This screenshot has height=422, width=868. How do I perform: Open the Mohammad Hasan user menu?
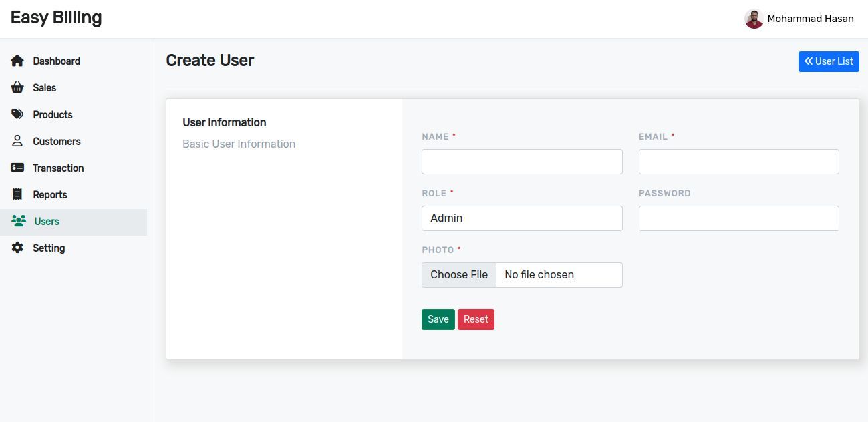coord(810,19)
